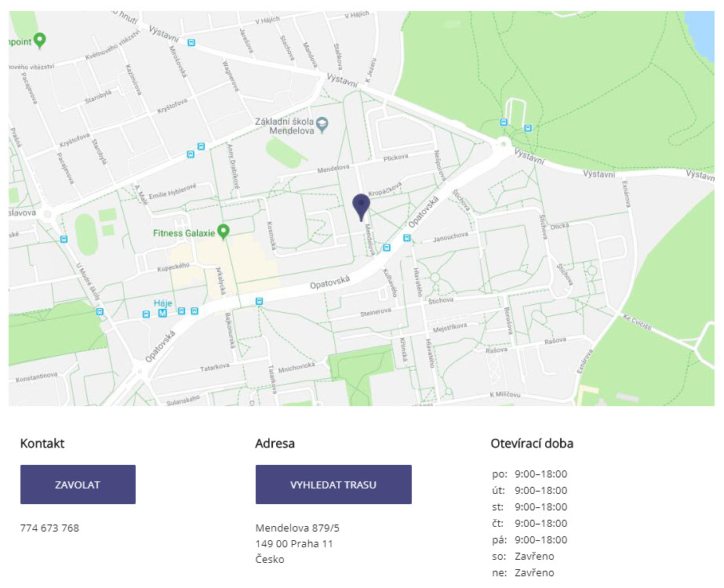
Task: Click the sports track oval on map
Action: (85, 234)
